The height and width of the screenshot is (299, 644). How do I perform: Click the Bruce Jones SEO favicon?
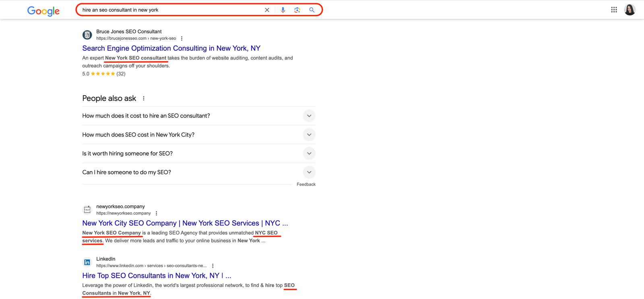coord(87,35)
